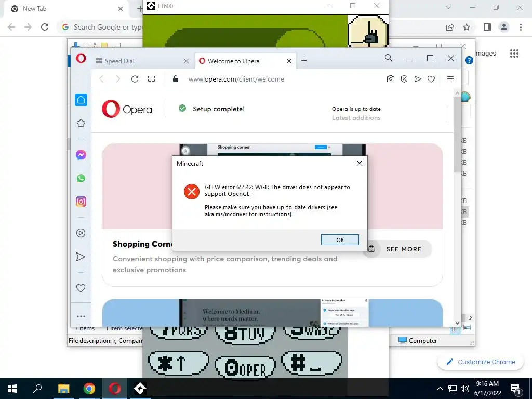Open Chrome tab search chevron
The image size is (532, 399).
pyautogui.click(x=448, y=7)
